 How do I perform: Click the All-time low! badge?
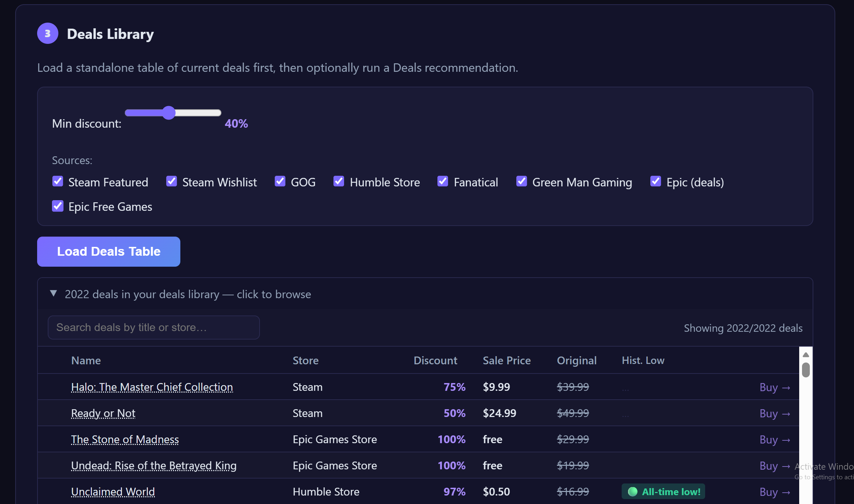pyautogui.click(x=663, y=492)
